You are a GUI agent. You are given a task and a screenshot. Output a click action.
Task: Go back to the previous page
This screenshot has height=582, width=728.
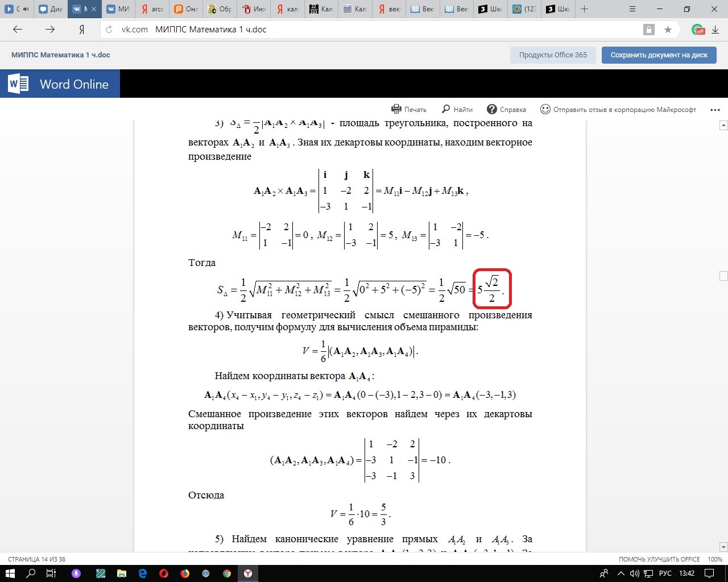17,30
